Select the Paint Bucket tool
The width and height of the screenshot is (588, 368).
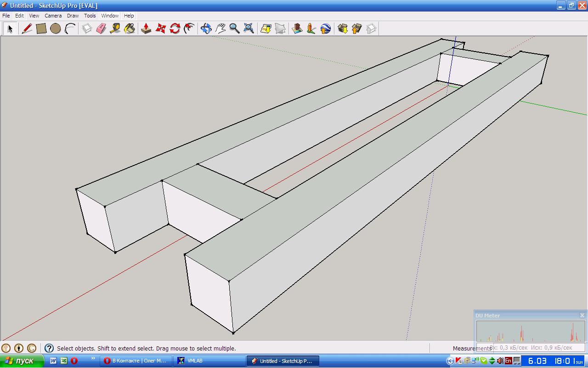[130, 29]
